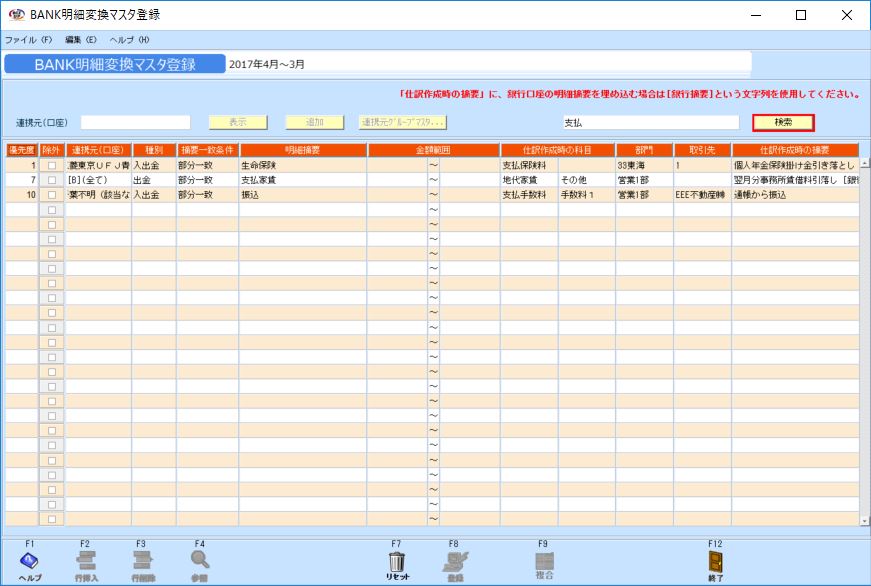Viewport: 871px width, 586px height.
Task: Check 除外 box for the 生命保険 row
Action: pos(52,165)
